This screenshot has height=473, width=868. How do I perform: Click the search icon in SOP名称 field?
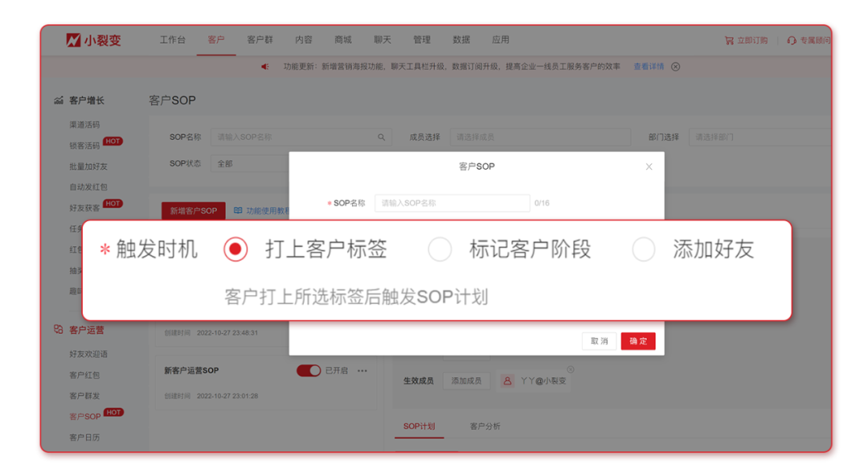[382, 138]
